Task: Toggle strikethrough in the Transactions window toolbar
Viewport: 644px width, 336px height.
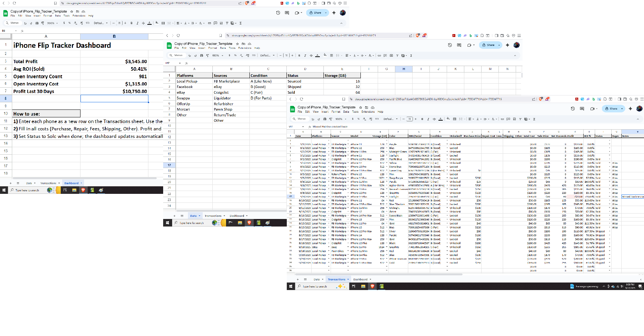Action: click(434, 119)
